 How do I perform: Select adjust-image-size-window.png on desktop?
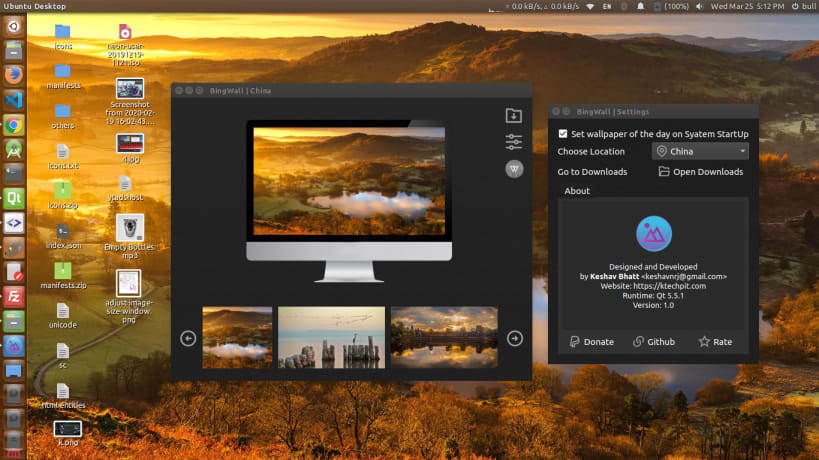point(128,296)
